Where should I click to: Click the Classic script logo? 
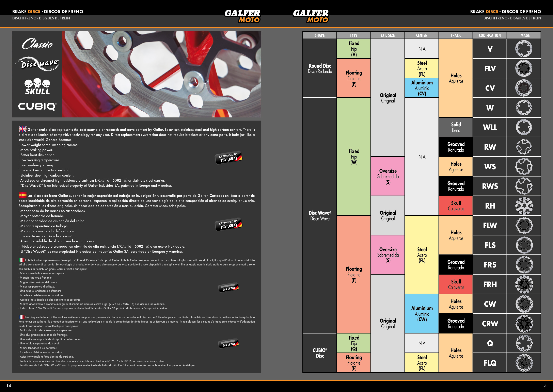[x=37, y=44]
